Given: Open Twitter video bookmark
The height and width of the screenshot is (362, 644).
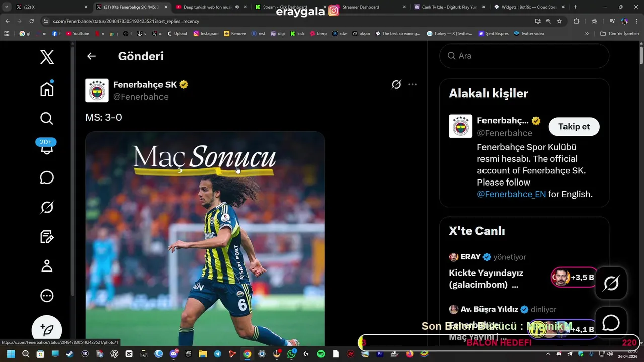Looking at the screenshot, I should [x=528, y=34].
